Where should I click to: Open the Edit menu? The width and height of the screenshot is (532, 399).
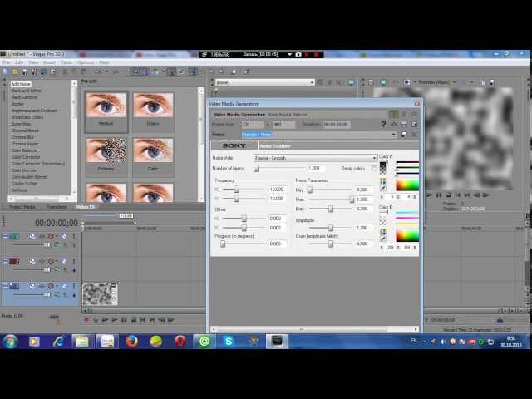point(19,62)
